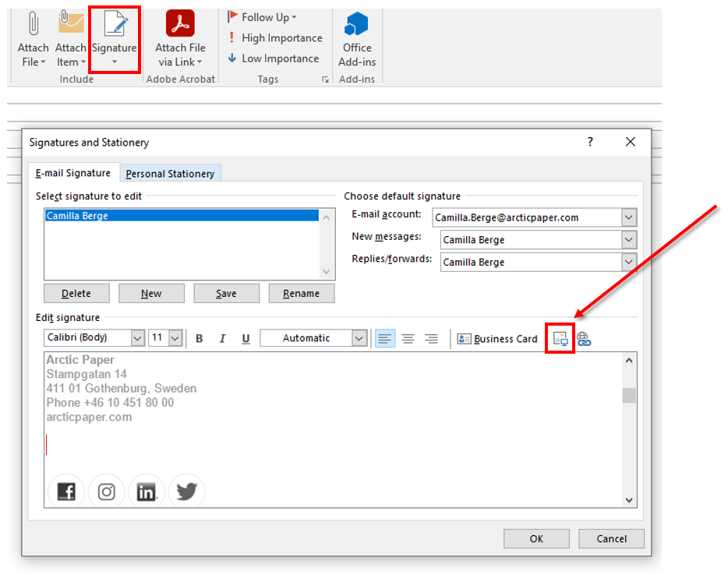Click the signature editor scroll up arrow

pyautogui.click(x=629, y=360)
